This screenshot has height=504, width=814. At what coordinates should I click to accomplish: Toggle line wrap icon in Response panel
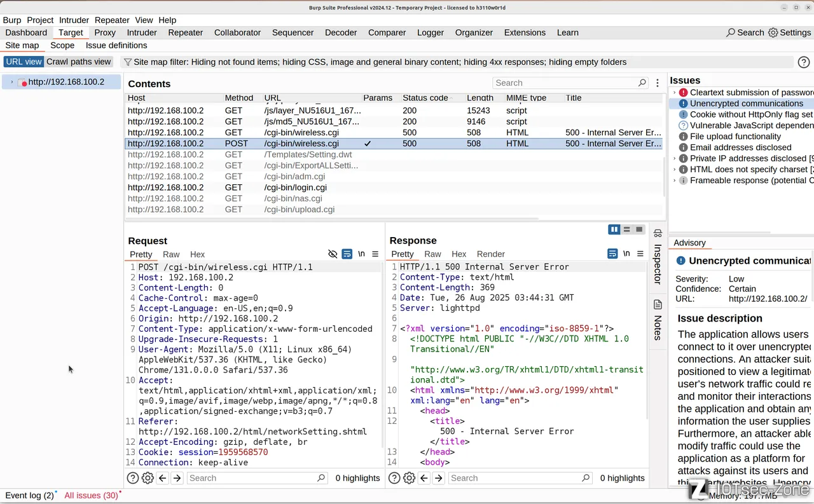click(612, 254)
